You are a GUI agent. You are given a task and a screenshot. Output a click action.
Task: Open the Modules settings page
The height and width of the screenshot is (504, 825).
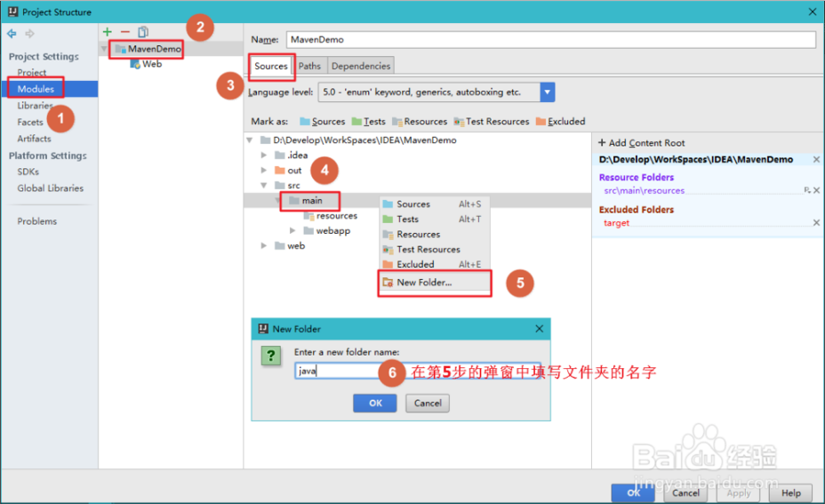coord(36,89)
